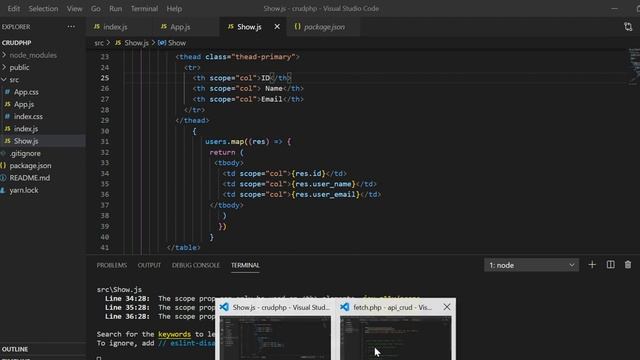Click the users.map code on line 31
The height and width of the screenshot is (360, 640).
tap(224, 142)
